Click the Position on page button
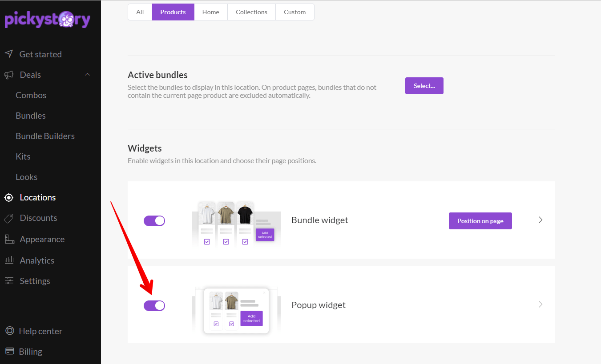The image size is (601, 364). tap(480, 221)
